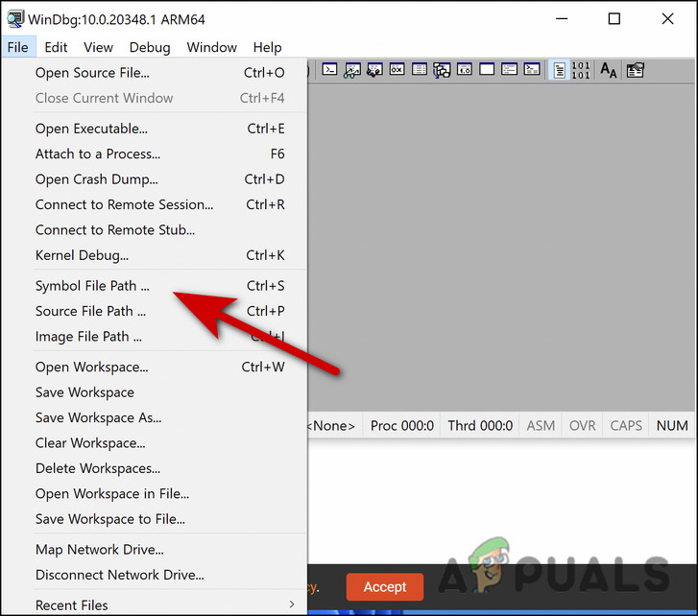The image size is (698, 616).
Task: Click the <None> status bar field
Action: click(x=334, y=426)
